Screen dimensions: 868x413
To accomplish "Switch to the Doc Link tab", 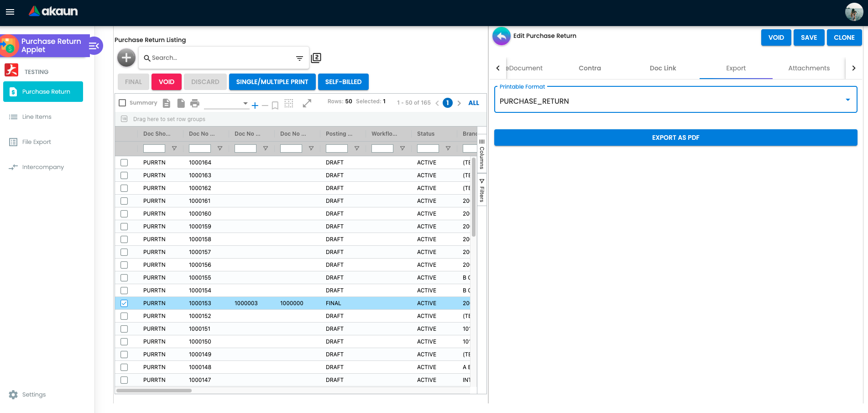I will (x=663, y=68).
